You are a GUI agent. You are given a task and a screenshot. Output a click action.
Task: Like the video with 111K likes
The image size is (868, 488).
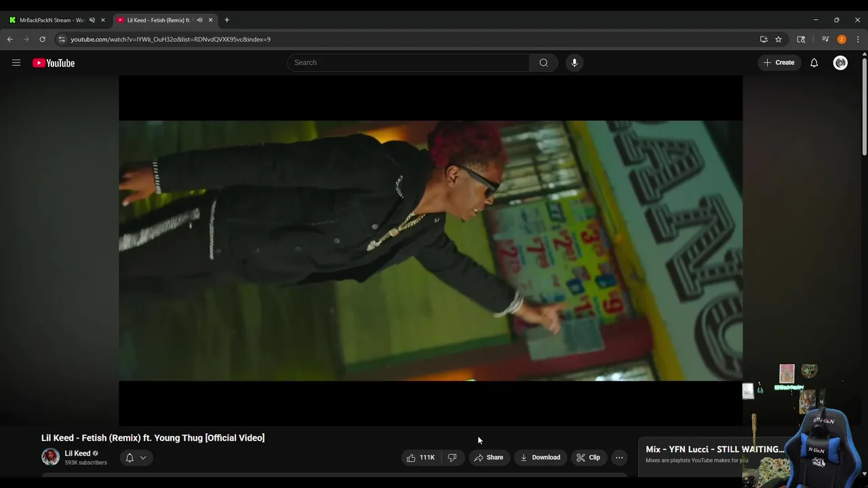(421, 457)
